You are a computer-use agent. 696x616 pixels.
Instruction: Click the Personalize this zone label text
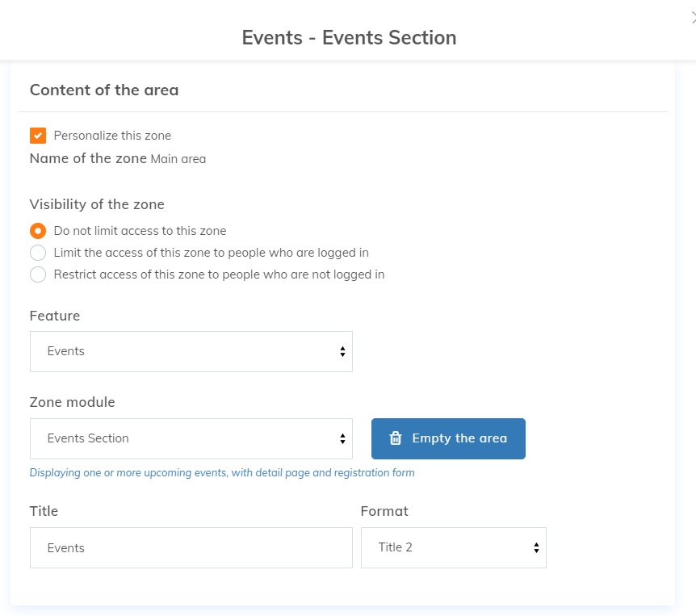(112, 136)
